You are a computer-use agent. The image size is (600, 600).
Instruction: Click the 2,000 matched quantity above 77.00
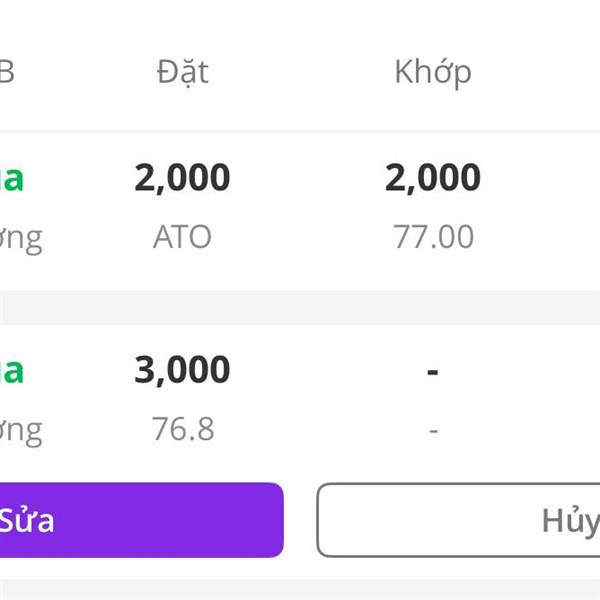point(432,178)
